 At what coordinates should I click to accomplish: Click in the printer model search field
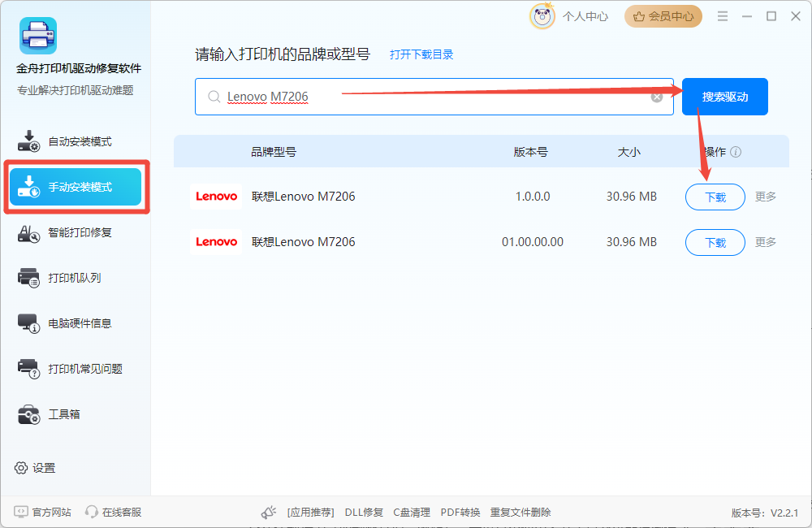point(434,97)
